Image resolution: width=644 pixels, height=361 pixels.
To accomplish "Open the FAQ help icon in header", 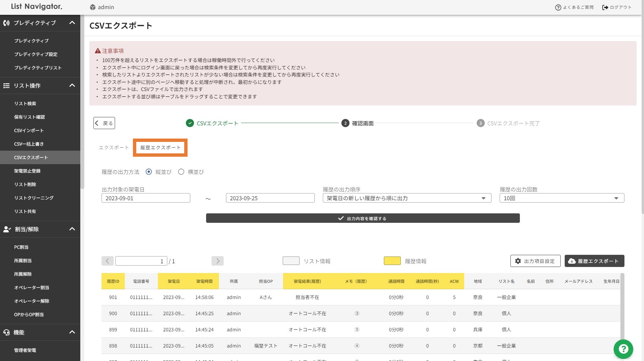I will (x=558, y=7).
